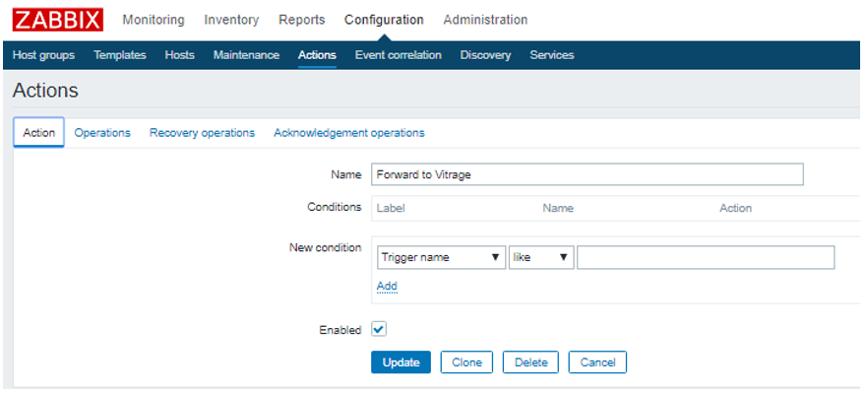The width and height of the screenshot is (868, 394).
Task: Toggle the Enabled checkbox
Action: [379, 330]
